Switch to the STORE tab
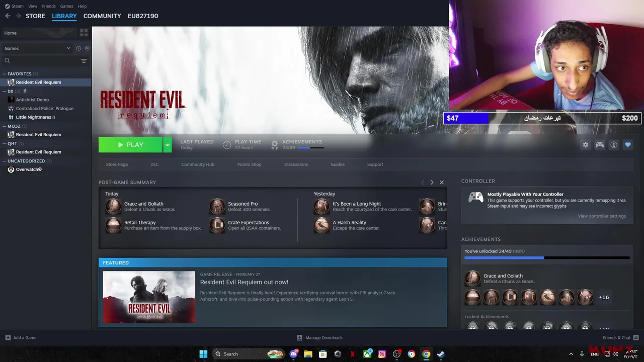644x362 pixels. point(35,16)
